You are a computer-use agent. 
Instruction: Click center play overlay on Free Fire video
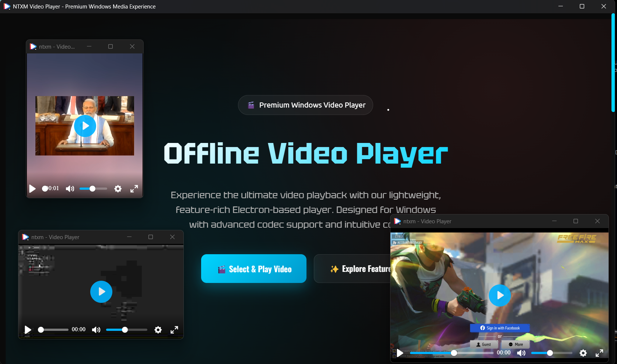500,295
